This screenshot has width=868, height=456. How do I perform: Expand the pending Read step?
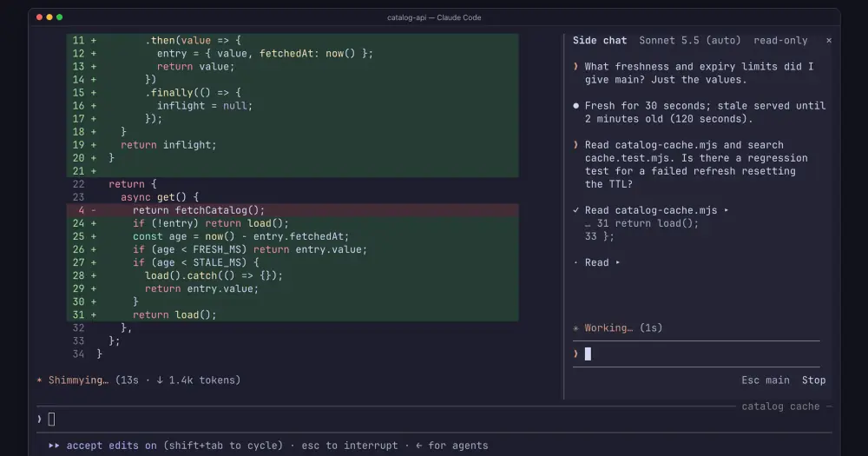[x=618, y=262]
